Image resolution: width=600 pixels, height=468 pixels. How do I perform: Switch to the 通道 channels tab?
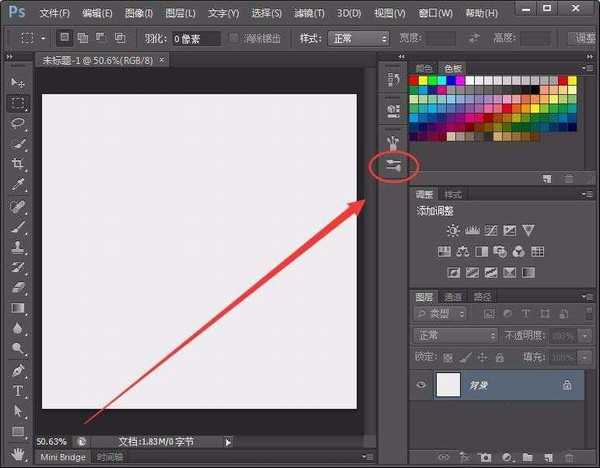[x=453, y=297]
